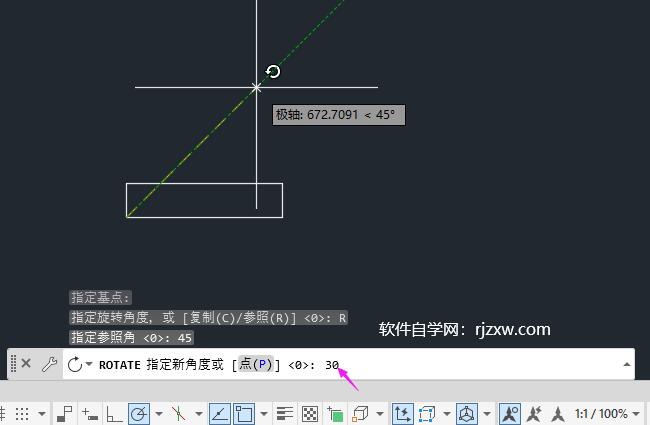The width and height of the screenshot is (650, 425).
Task: Choose the 点(P) command option
Action: [x=255, y=364]
